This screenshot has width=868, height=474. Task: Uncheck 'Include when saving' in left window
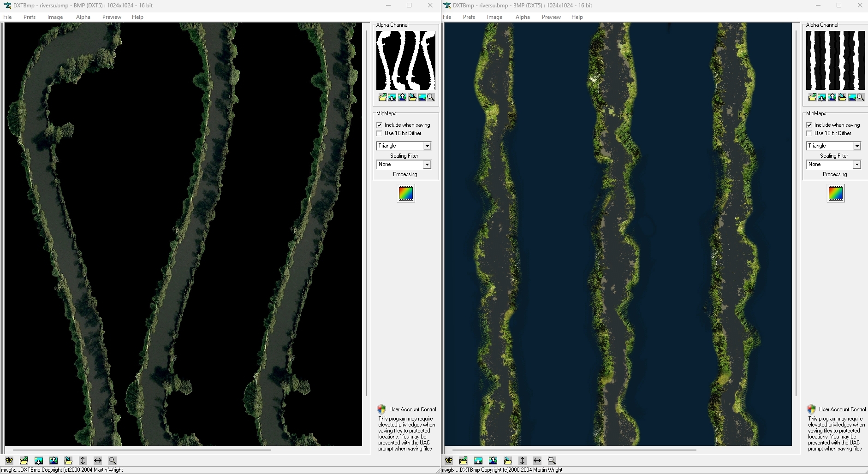point(379,125)
